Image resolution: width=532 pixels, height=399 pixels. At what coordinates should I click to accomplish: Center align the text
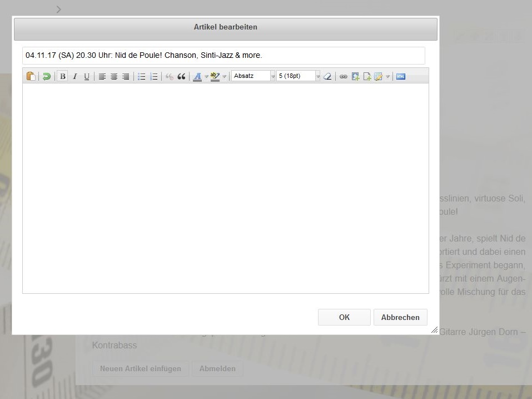tap(114, 76)
